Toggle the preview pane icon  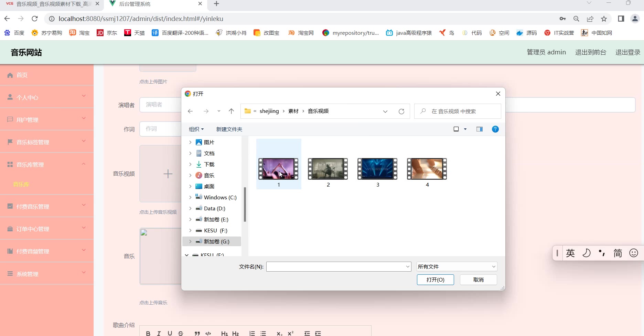479,129
